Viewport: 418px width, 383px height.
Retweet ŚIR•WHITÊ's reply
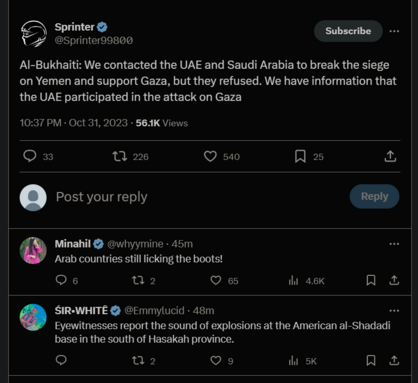tap(138, 360)
